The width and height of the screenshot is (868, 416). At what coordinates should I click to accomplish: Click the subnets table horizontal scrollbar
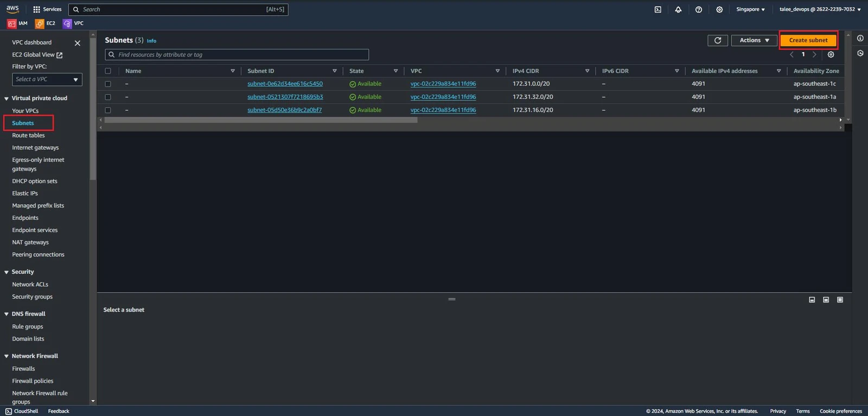click(x=260, y=120)
